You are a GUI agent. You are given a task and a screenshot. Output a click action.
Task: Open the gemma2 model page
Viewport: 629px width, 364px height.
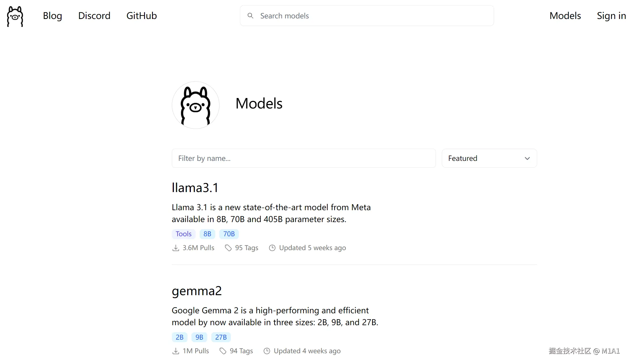(197, 291)
